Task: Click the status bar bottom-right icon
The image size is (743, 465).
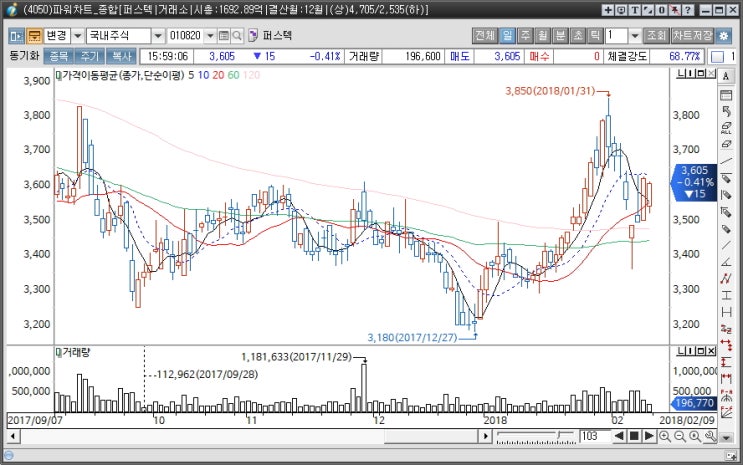Action: click(x=731, y=456)
